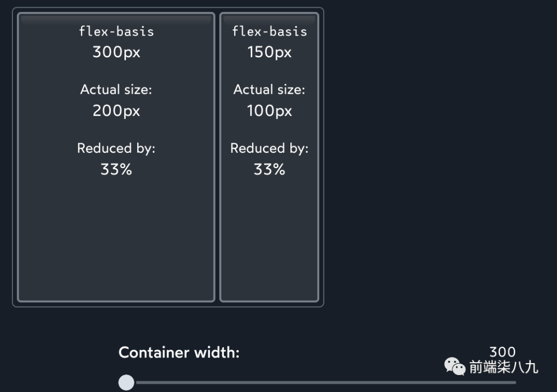Click the 33% value in the narrower box
The height and width of the screenshot is (392, 557).
(x=269, y=169)
